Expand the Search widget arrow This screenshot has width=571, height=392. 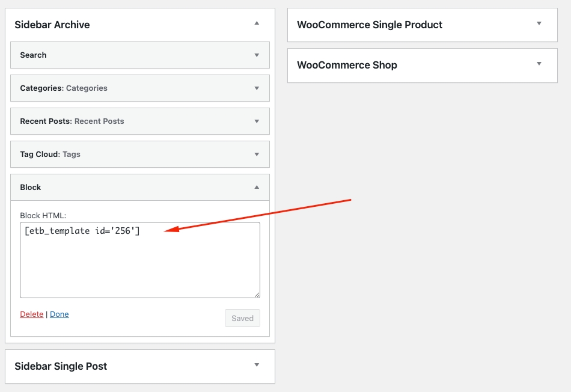click(257, 55)
